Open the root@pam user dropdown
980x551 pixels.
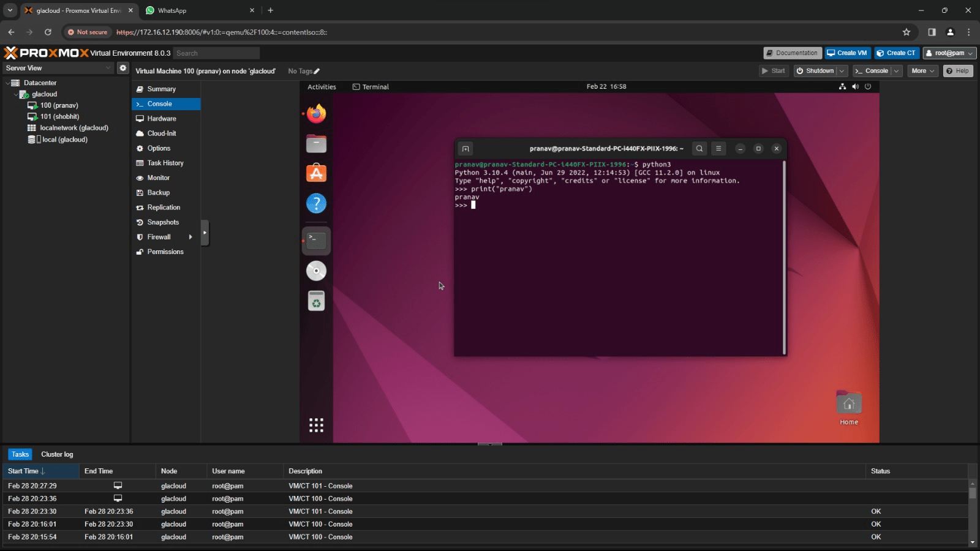pyautogui.click(x=949, y=53)
